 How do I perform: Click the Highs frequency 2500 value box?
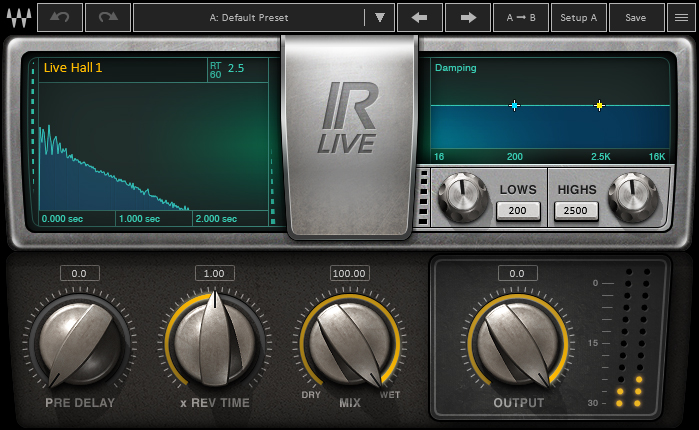(577, 210)
